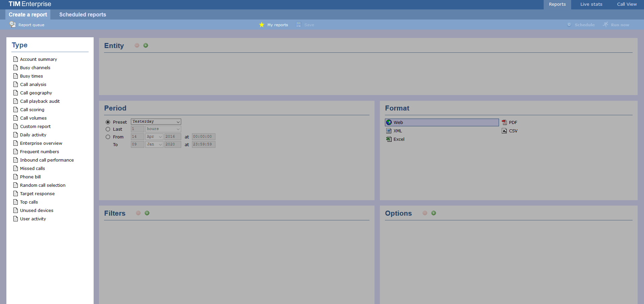
Task: Click the From day field 14
Action: (x=138, y=137)
